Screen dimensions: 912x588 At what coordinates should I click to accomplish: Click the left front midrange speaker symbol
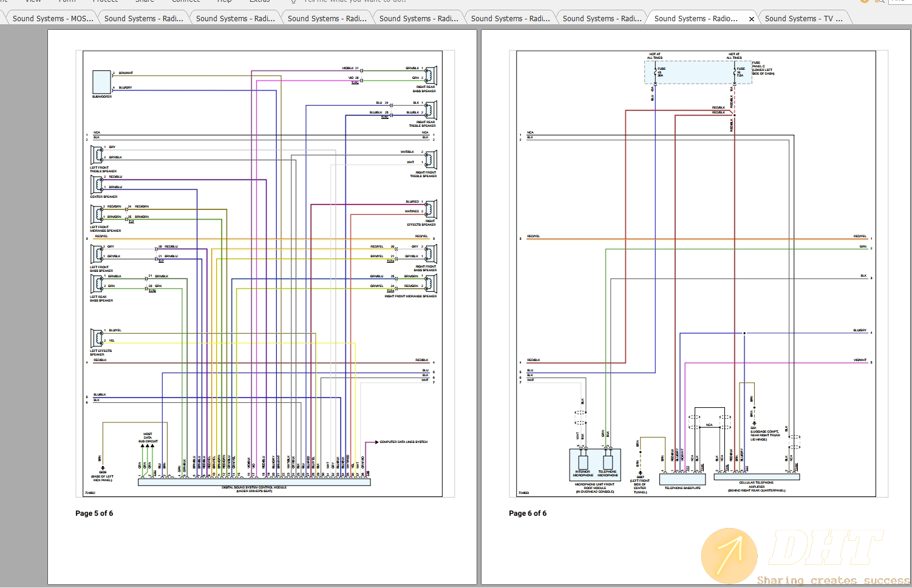click(x=97, y=214)
